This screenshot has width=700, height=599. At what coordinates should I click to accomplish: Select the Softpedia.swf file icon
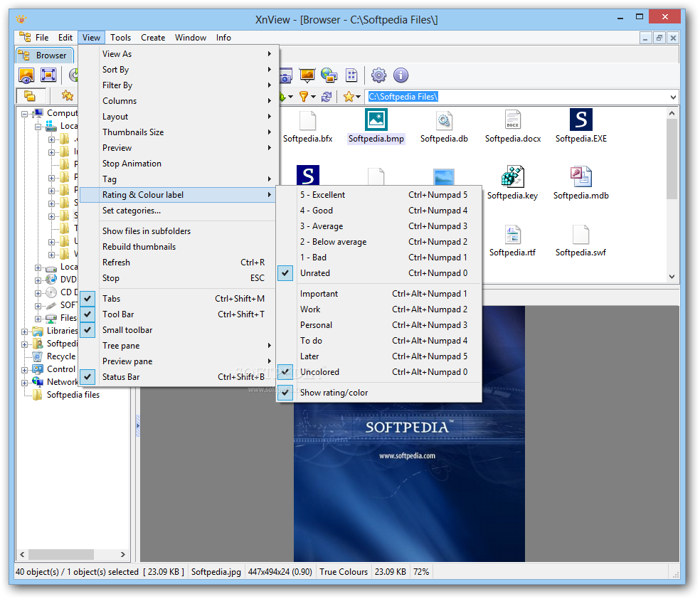pyautogui.click(x=580, y=234)
